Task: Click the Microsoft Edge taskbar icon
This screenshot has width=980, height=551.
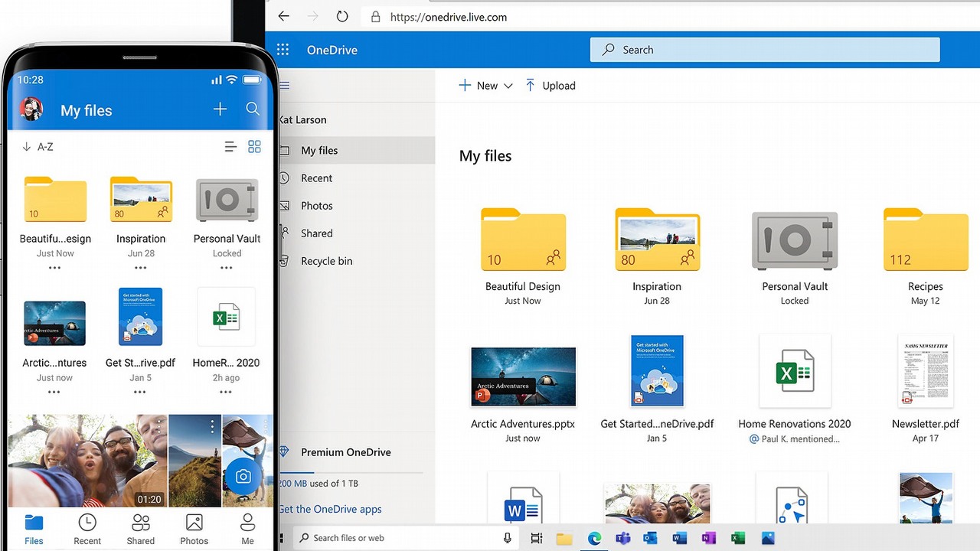Action: click(x=594, y=538)
